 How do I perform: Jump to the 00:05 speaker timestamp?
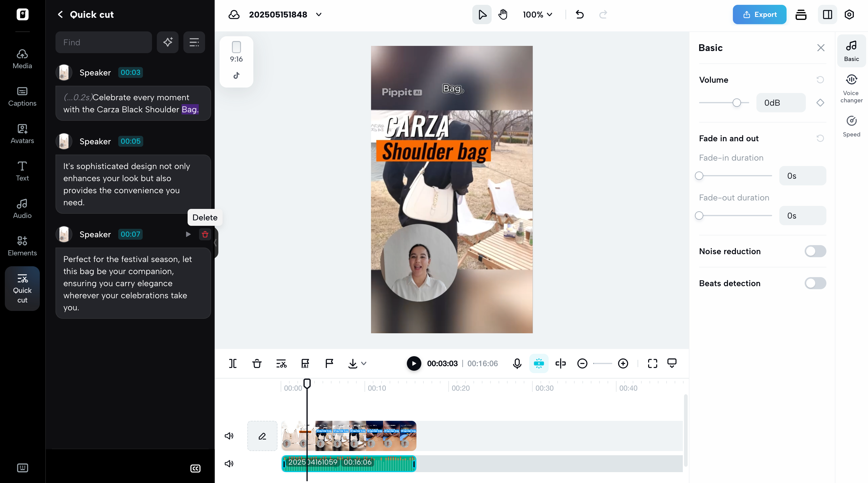coord(130,141)
